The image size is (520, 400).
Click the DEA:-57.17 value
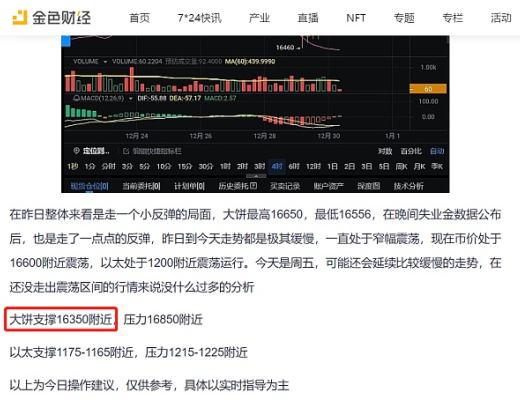(185, 98)
